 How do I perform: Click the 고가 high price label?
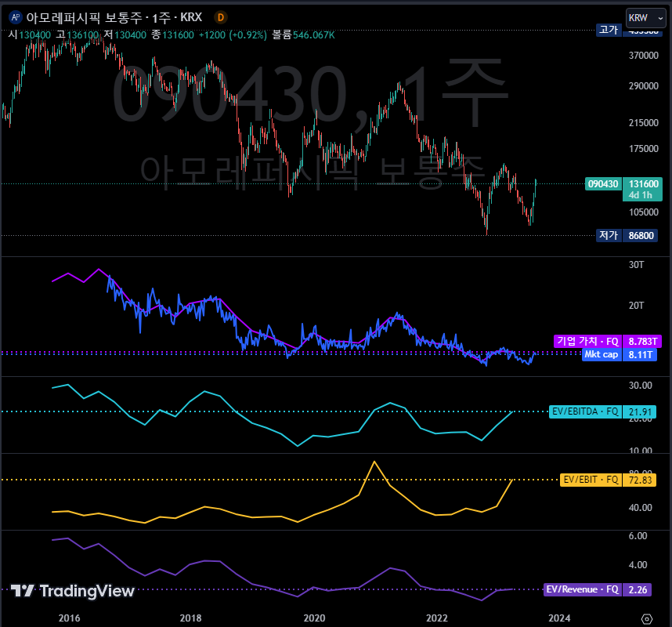click(609, 30)
